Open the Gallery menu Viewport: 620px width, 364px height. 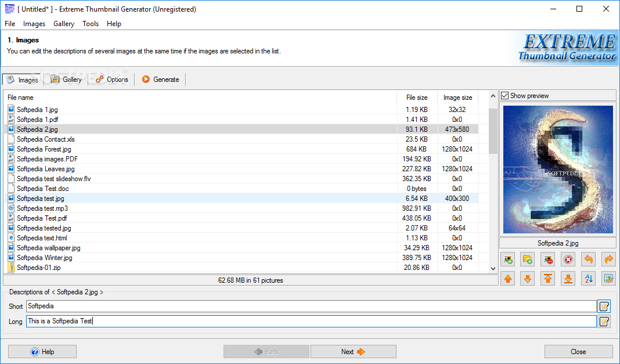(x=64, y=24)
